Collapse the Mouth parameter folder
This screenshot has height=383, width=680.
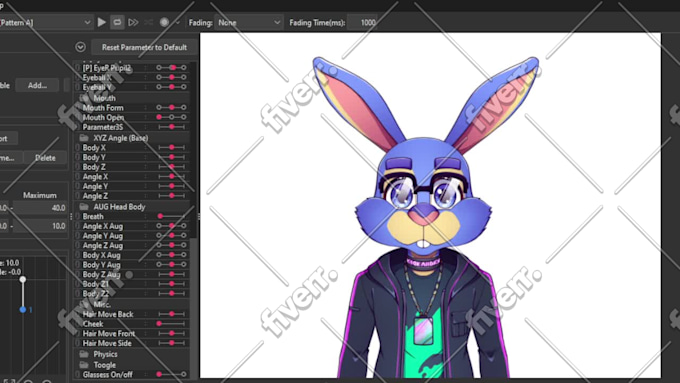coord(84,98)
